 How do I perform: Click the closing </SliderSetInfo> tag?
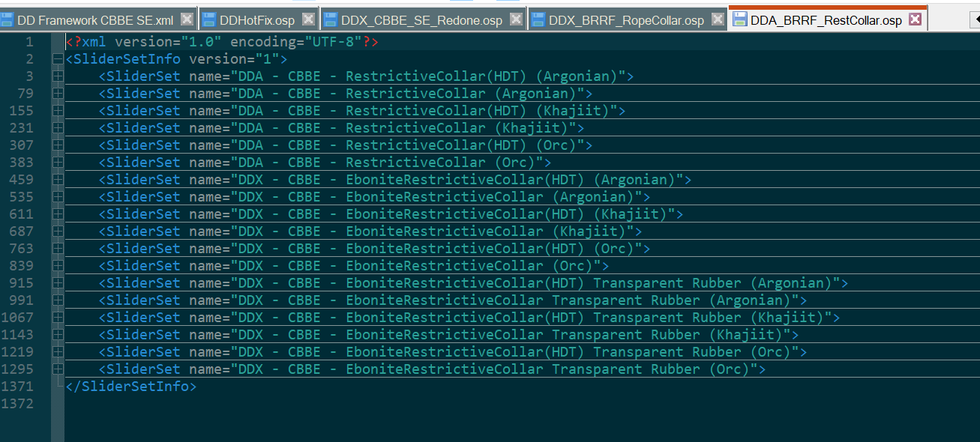131,387
